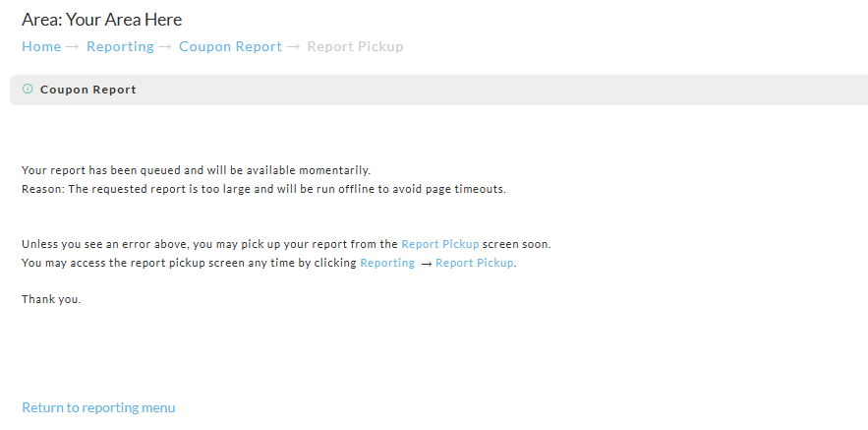
Task: Select the greyed Report Pickup breadcrumb
Action: [356, 46]
